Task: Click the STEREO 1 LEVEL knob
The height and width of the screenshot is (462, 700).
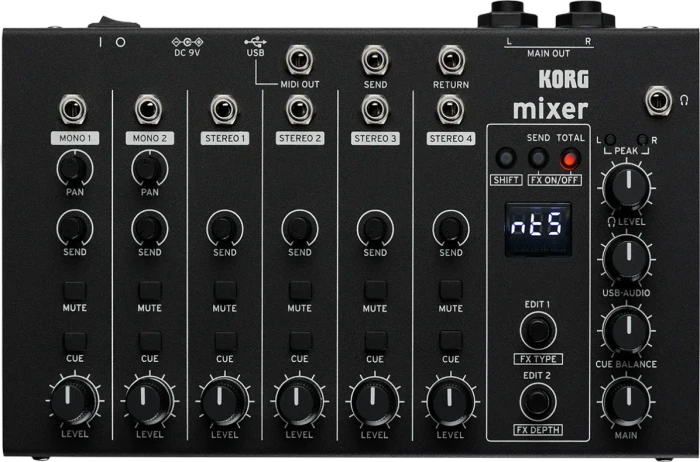Action: 224,400
